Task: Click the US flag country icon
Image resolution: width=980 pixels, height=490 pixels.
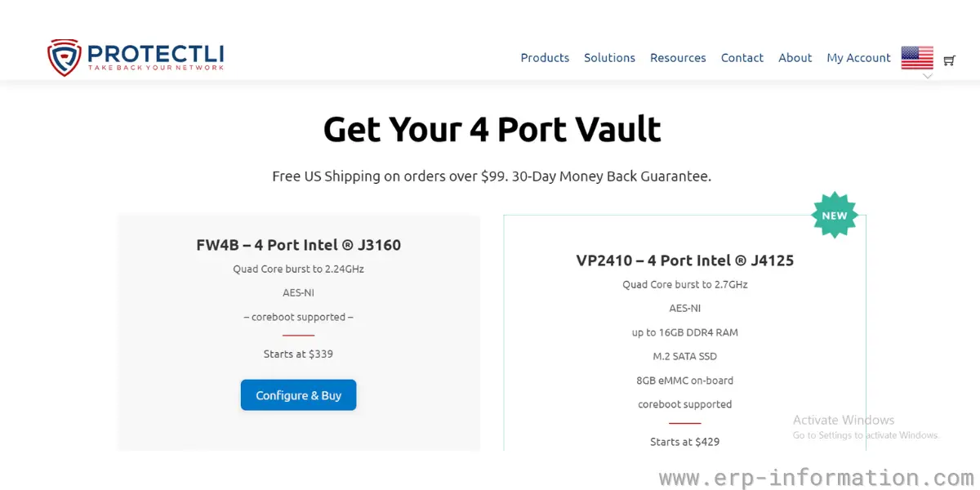Action: (x=917, y=57)
